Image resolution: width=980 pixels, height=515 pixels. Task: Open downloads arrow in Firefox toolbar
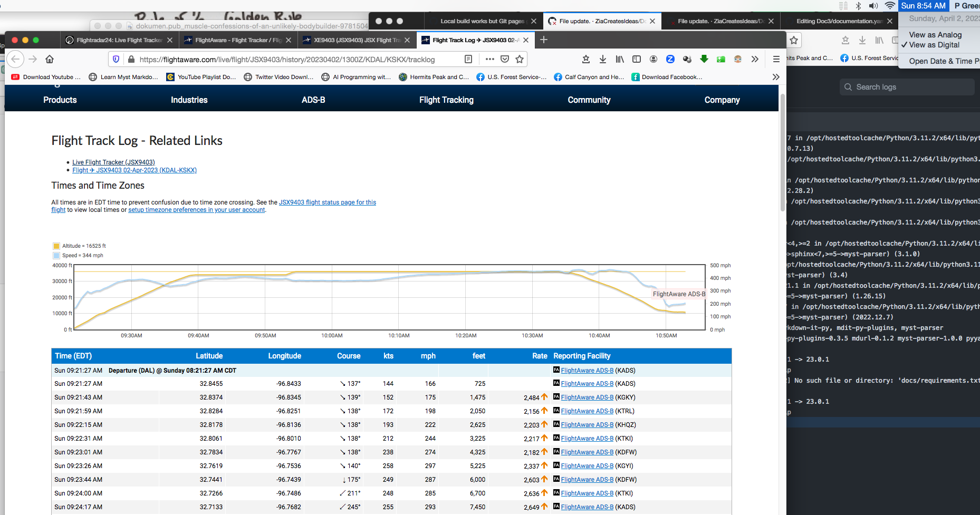[x=603, y=59]
